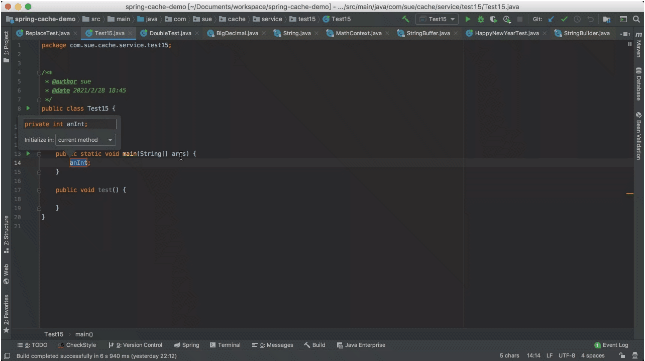The height and width of the screenshot is (361, 645).
Task: Click run gutter arrow beside class Test15
Action: click(28, 108)
